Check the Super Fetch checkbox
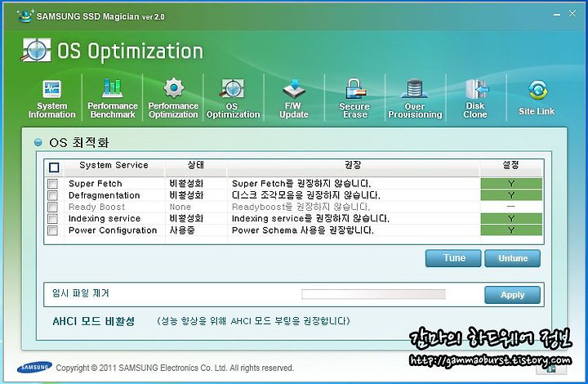This screenshot has height=384, width=588. pyautogui.click(x=53, y=183)
